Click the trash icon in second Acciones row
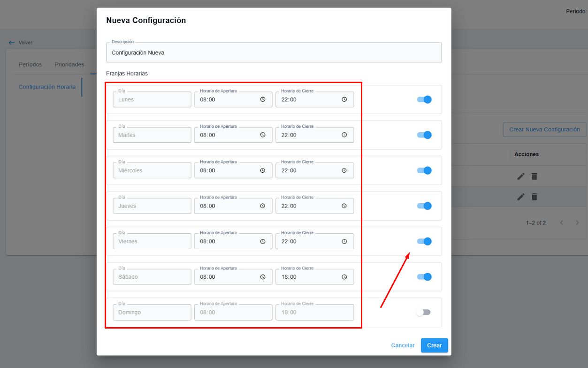This screenshot has height=368, width=588. point(534,197)
